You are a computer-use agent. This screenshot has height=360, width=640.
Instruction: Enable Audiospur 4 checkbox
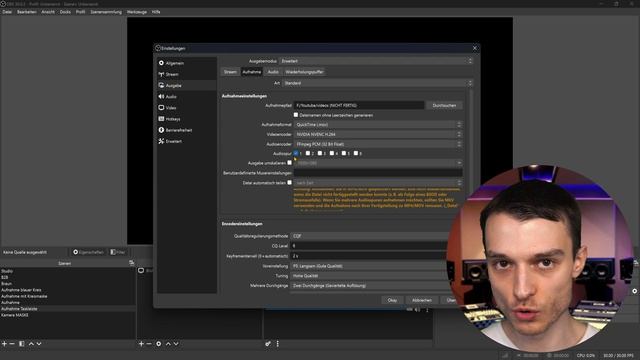click(x=332, y=153)
